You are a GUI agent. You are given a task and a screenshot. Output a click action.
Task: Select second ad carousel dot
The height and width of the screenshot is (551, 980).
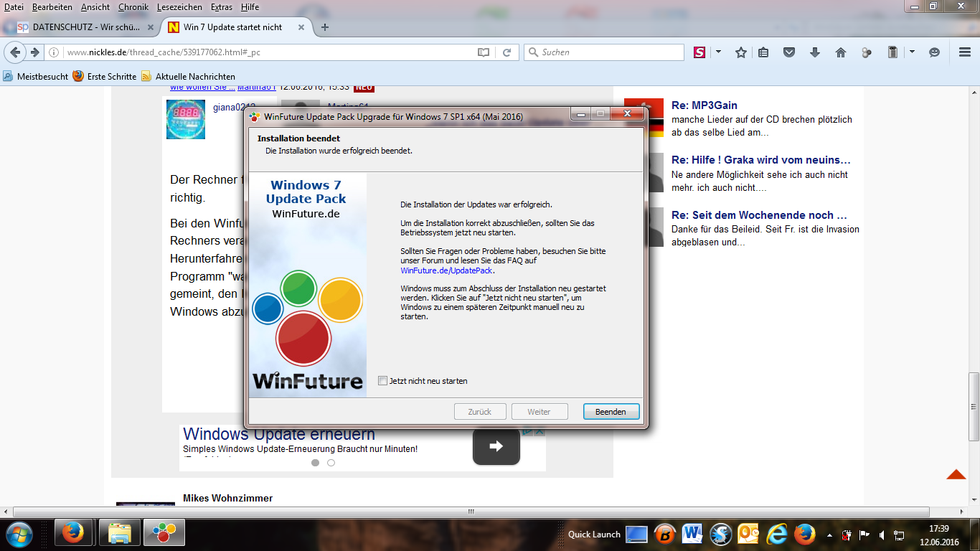tap(331, 463)
